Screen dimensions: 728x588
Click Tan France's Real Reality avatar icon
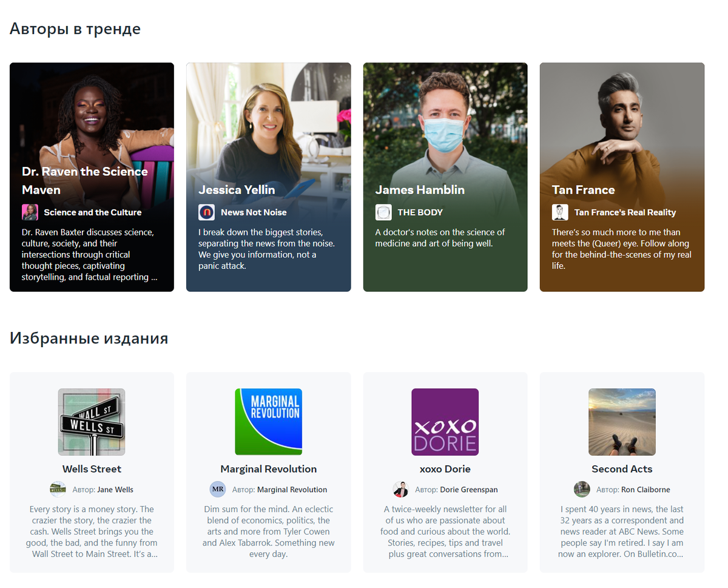tap(560, 212)
